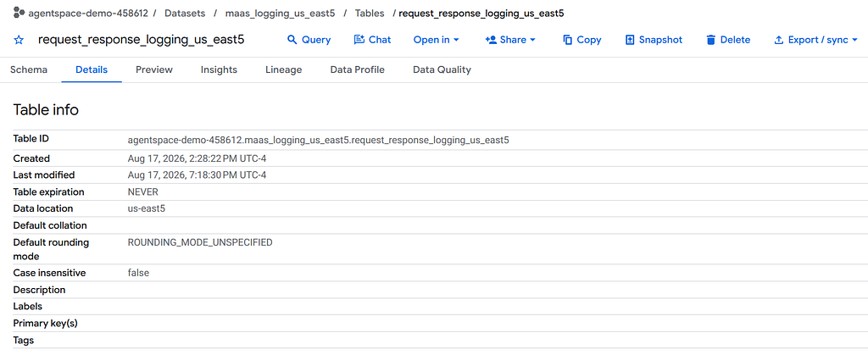The width and height of the screenshot is (868, 355).
Task: Click the table title request_response_logging_us_east5
Action: tap(142, 40)
